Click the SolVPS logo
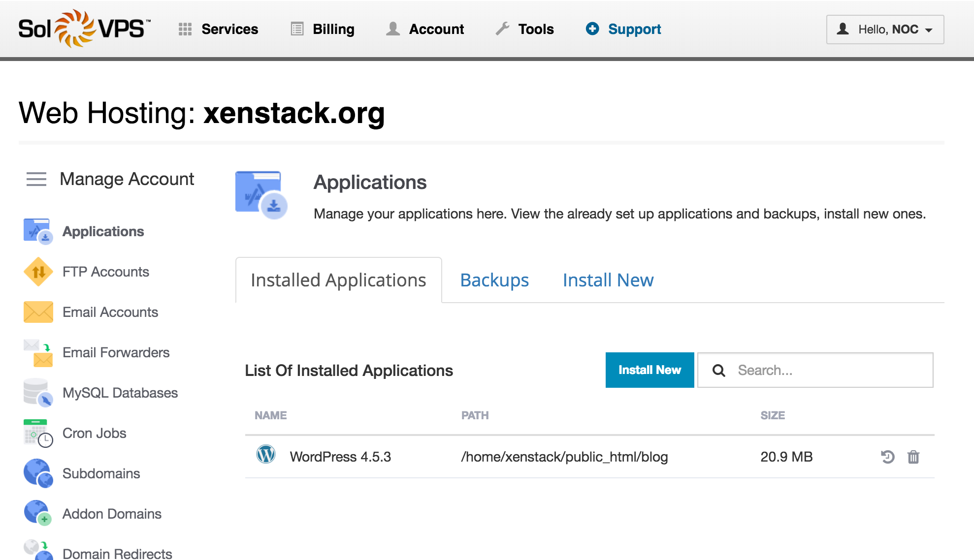Image resolution: width=974 pixels, height=560 pixels. 84,29
